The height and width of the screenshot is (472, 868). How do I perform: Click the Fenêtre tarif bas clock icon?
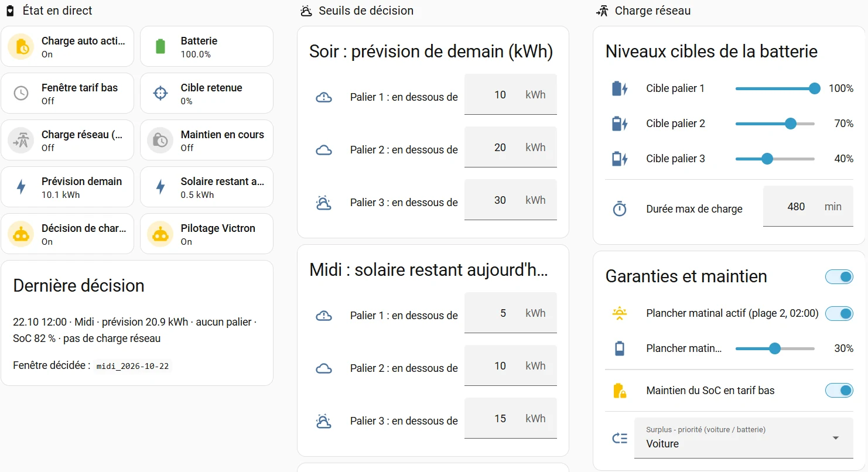21,94
